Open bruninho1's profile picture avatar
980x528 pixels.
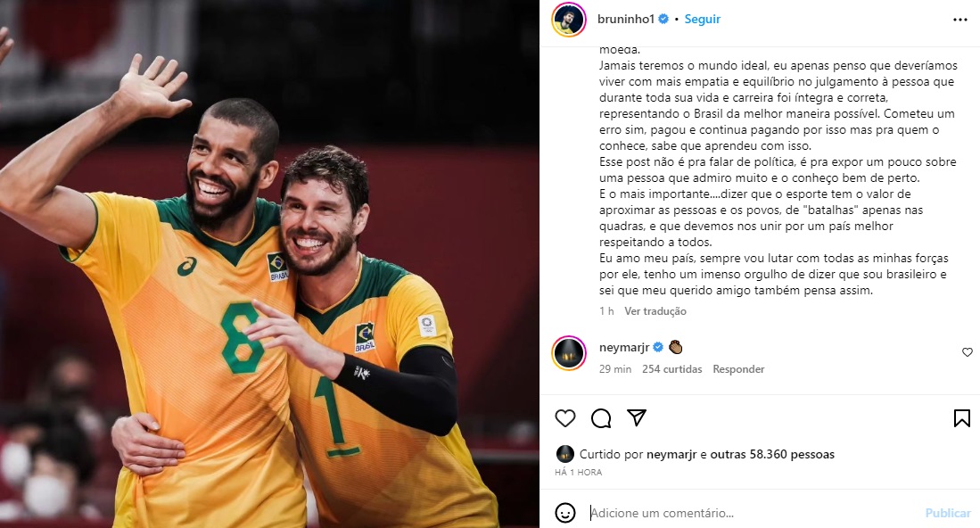tap(569, 20)
